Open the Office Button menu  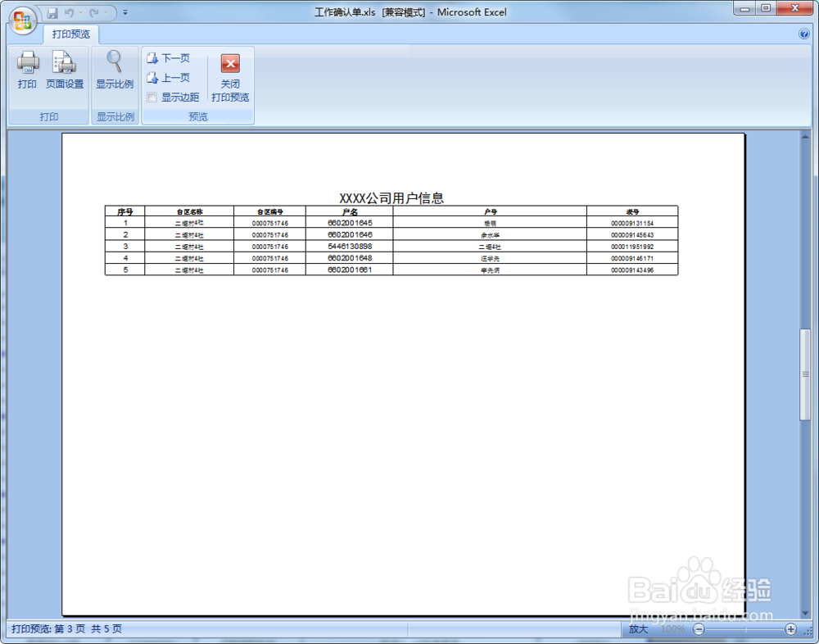pyautogui.click(x=22, y=21)
